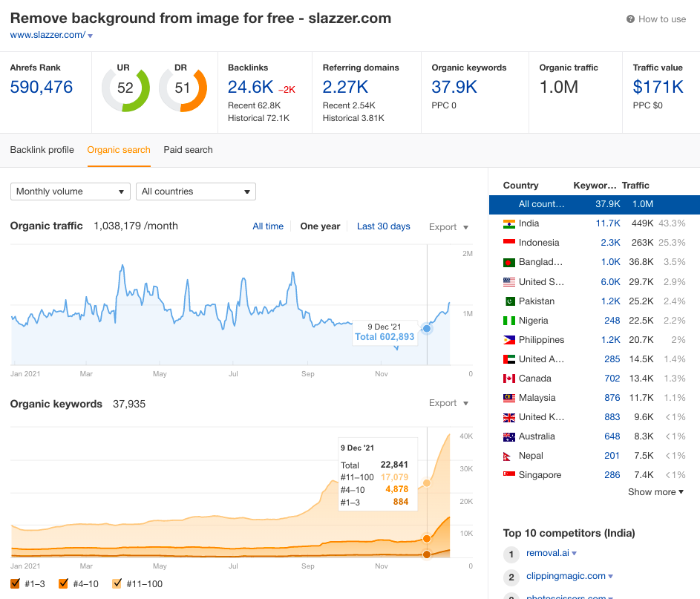Image resolution: width=700 pixels, height=599 pixels.
Task: Click the How to use help icon
Action: click(x=630, y=19)
